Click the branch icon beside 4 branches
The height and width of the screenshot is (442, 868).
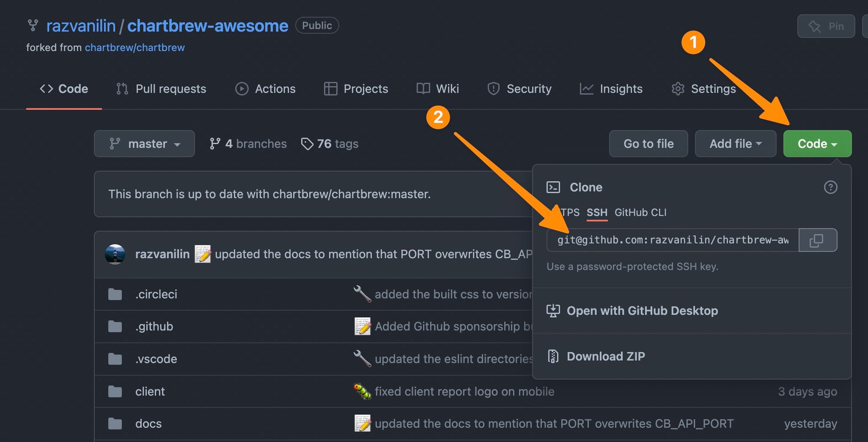(215, 144)
